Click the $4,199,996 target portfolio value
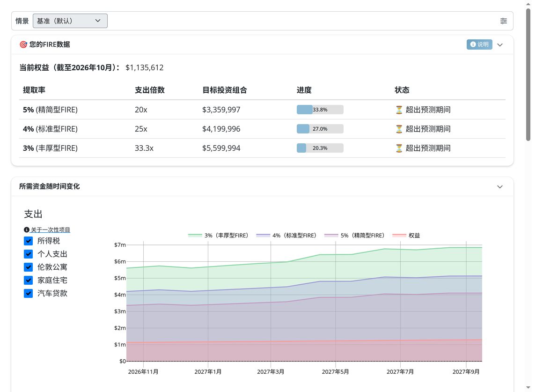This screenshot has height=392, width=543. click(221, 129)
